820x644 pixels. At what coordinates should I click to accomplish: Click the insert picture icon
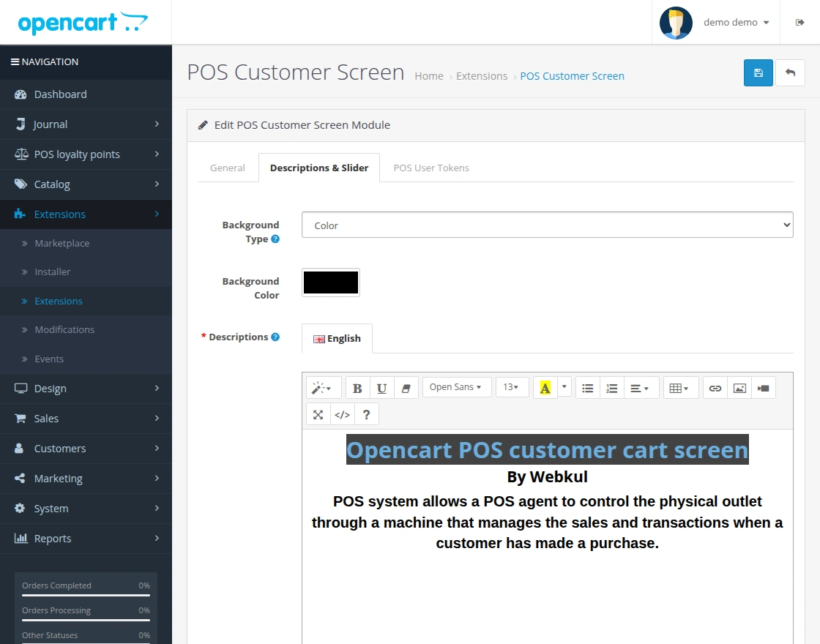[x=739, y=388]
